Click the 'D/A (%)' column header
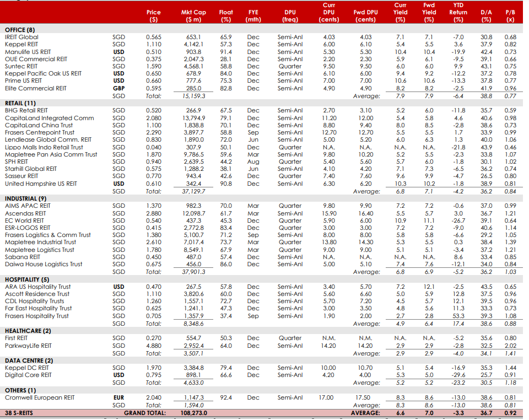 tap(486, 16)
